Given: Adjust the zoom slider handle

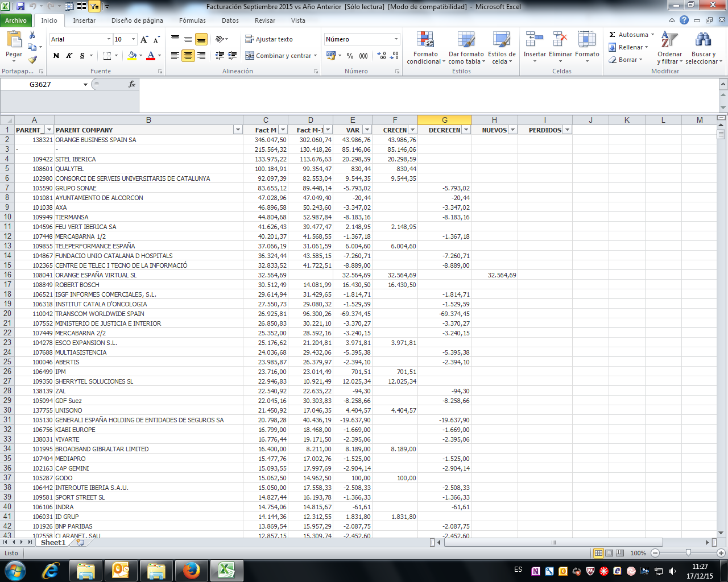Looking at the screenshot, I should [688, 553].
